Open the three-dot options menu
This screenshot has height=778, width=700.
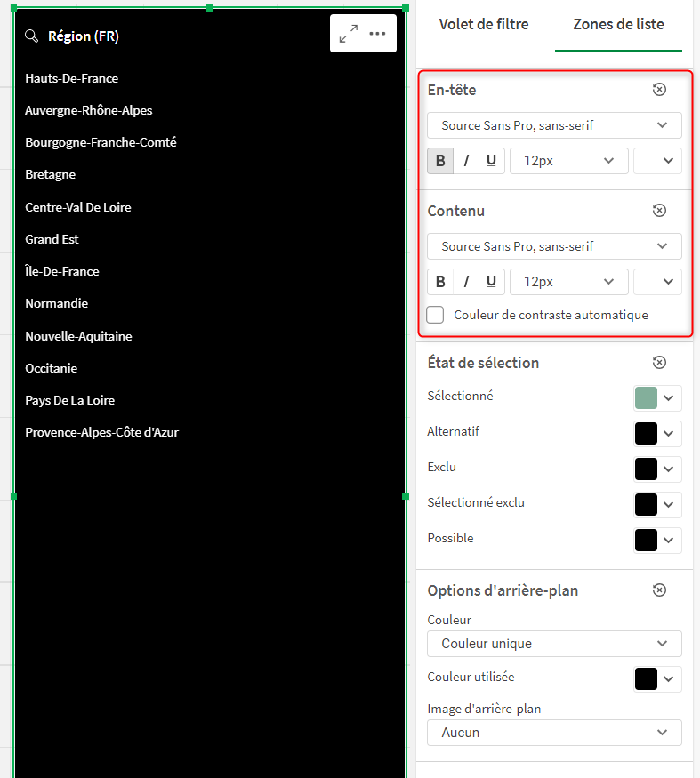377,34
